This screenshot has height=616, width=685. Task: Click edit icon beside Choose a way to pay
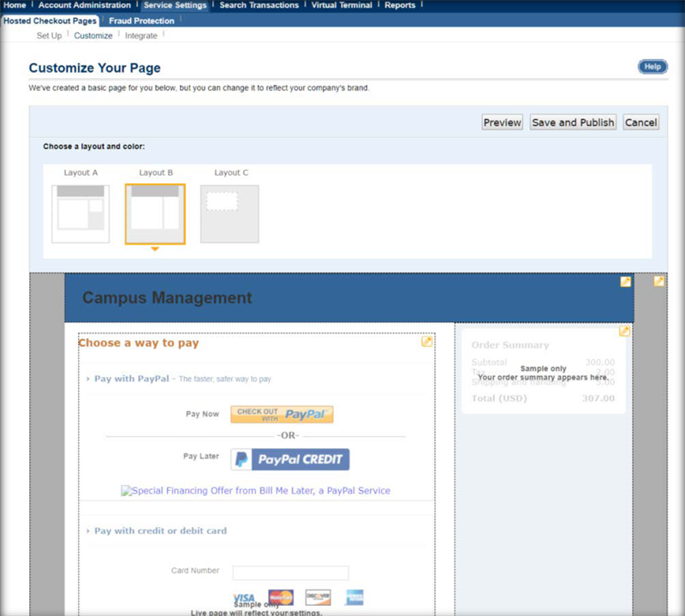[x=426, y=342]
